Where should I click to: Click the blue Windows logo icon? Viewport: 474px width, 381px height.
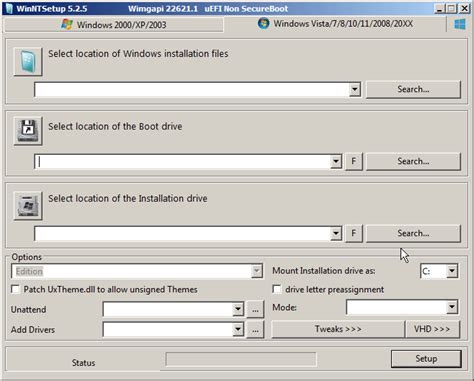(x=460, y=24)
